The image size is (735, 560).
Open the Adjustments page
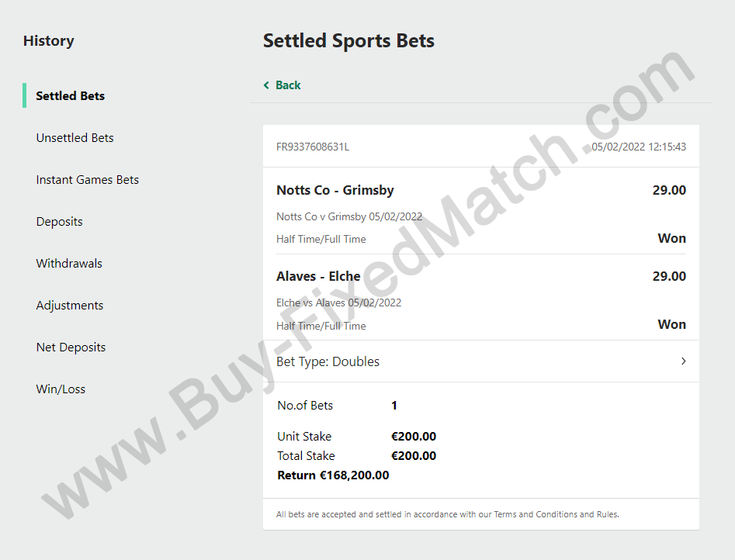click(70, 306)
